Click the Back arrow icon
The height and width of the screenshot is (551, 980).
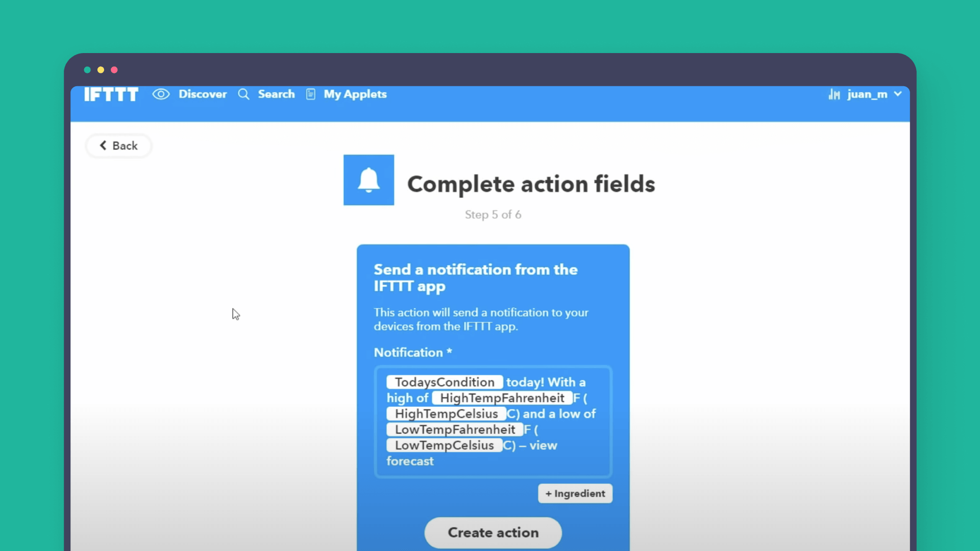point(102,146)
